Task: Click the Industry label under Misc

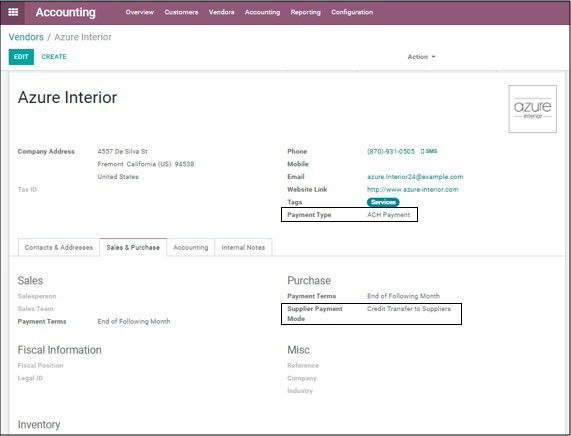Action: pyautogui.click(x=300, y=391)
